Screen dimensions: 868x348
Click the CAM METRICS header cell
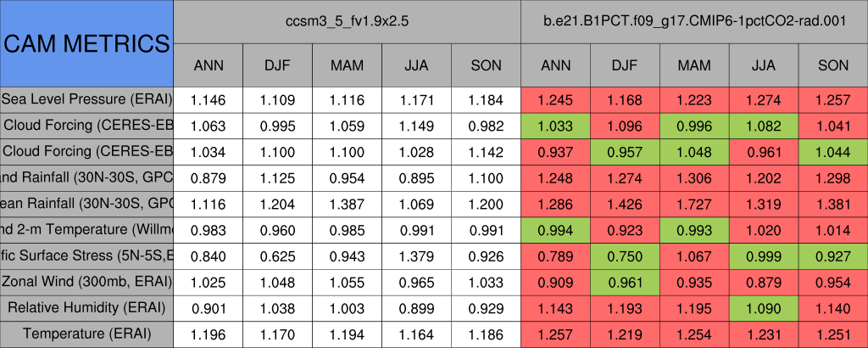click(x=86, y=42)
